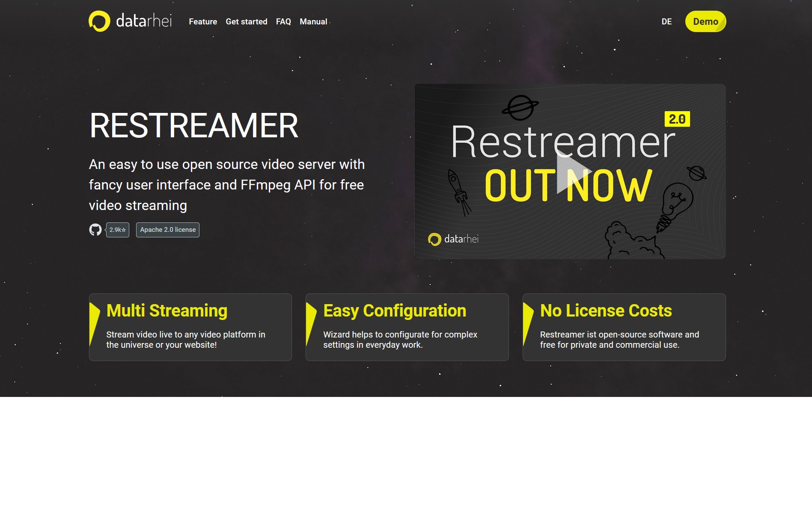This screenshot has width=812, height=515.
Task: Click 'Restreamer ist open-source software' description
Action: (x=619, y=340)
